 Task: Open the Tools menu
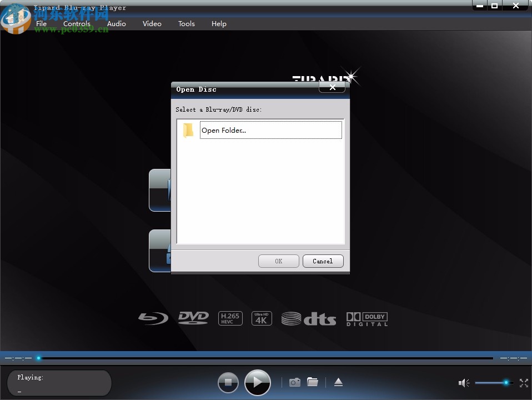coord(186,23)
